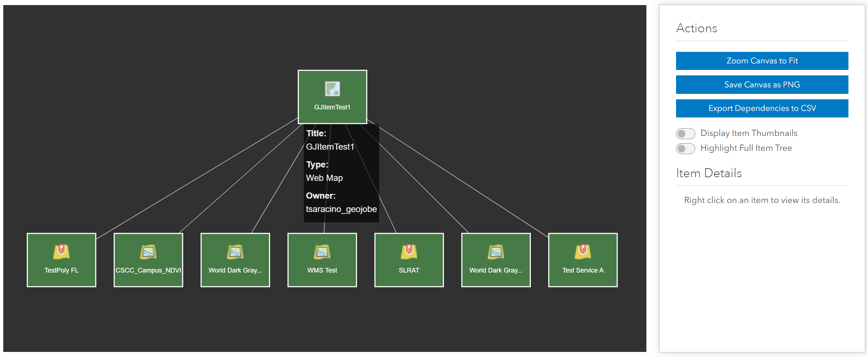Click the CSCC_Campus_NDVI map layer icon
Image resolution: width=868 pixels, height=357 pixels.
[x=148, y=252]
